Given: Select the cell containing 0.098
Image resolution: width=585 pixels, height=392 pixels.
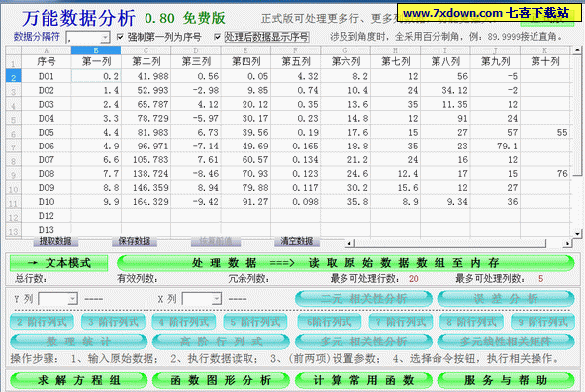Looking at the screenshot, I should [296, 201].
